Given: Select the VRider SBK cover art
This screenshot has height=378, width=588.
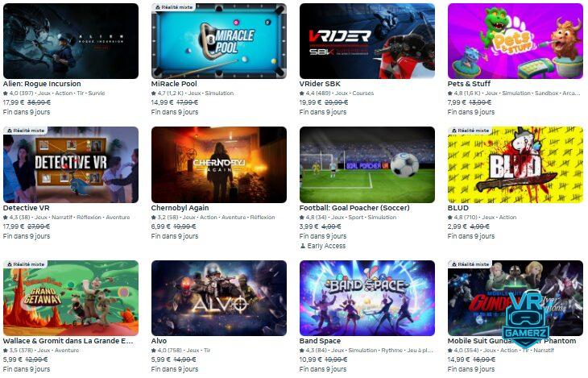Looking at the screenshot, I should 367,41.
